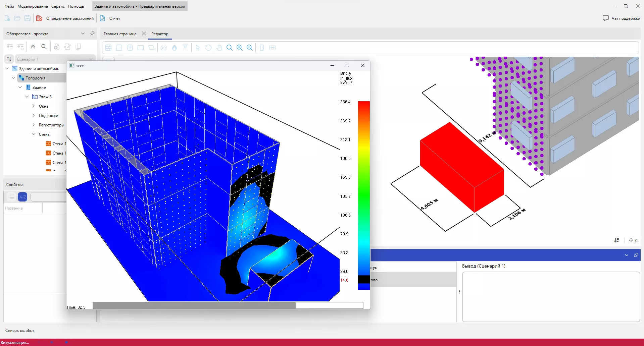Switch to the Главная страница tab

coord(120,34)
